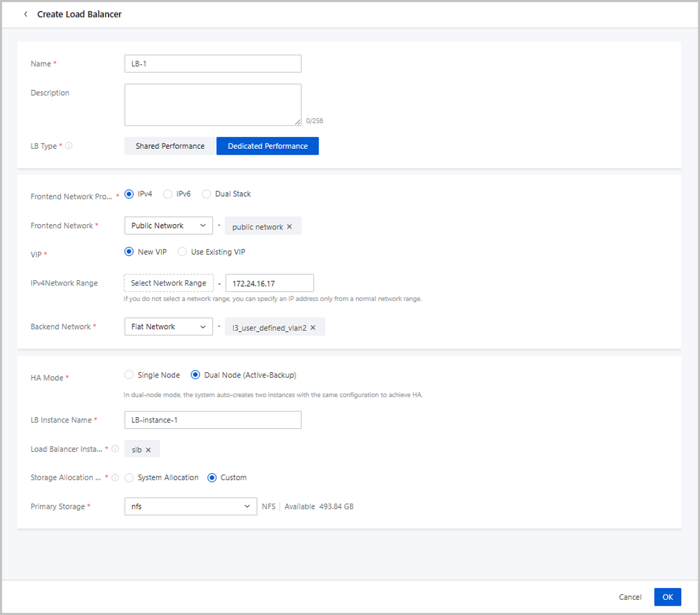Viewport: 700px width, 615px height.
Task: Select the IPv6 radio button
Action: 168,194
